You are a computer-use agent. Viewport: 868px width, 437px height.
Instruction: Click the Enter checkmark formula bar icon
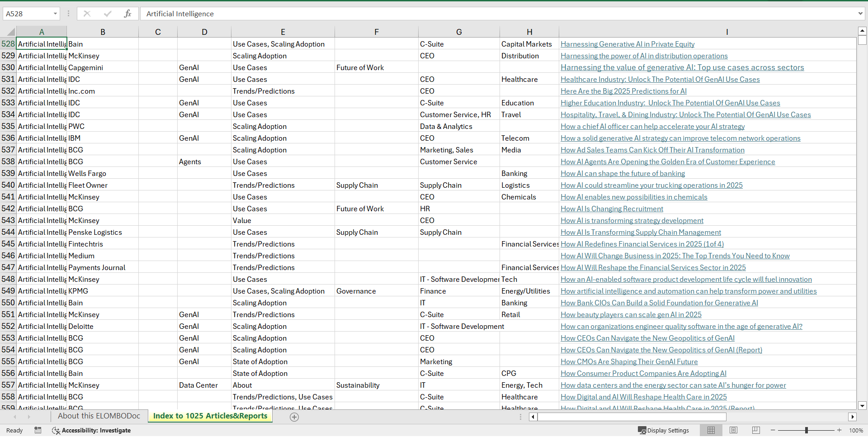(x=107, y=14)
